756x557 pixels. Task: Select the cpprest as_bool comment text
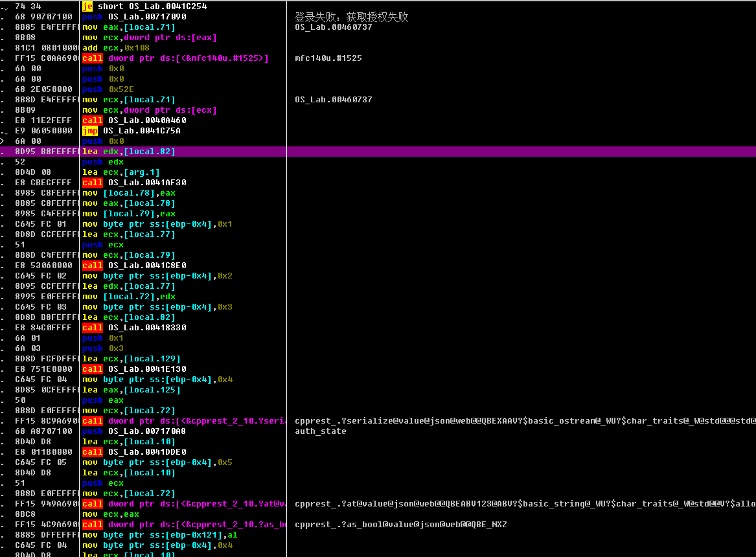click(x=400, y=525)
